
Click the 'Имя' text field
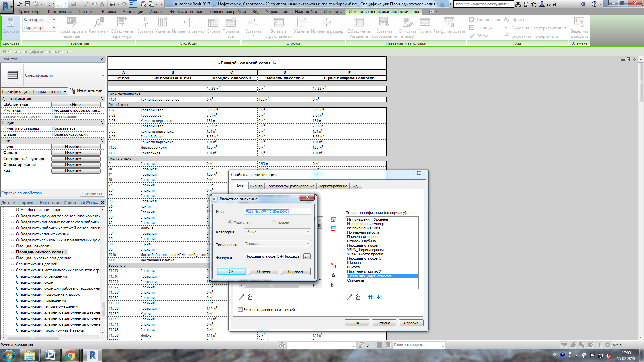(x=277, y=211)
